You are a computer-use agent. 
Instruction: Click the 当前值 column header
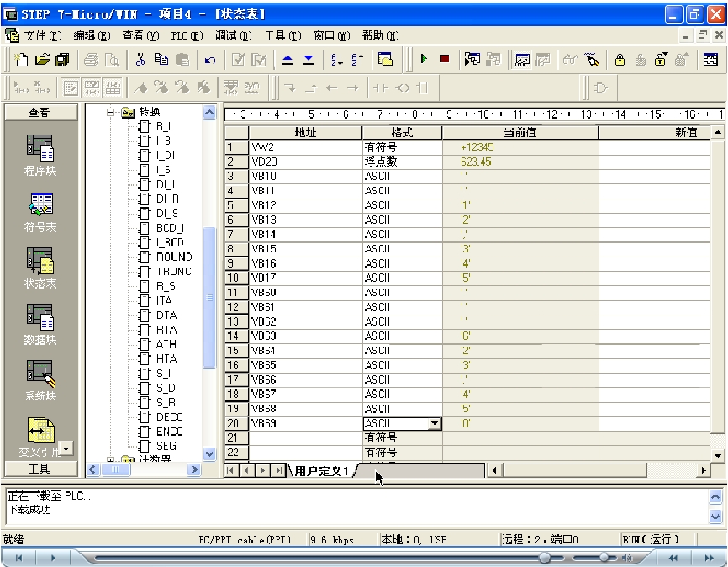pyautogui.click(x=520, y=132)
